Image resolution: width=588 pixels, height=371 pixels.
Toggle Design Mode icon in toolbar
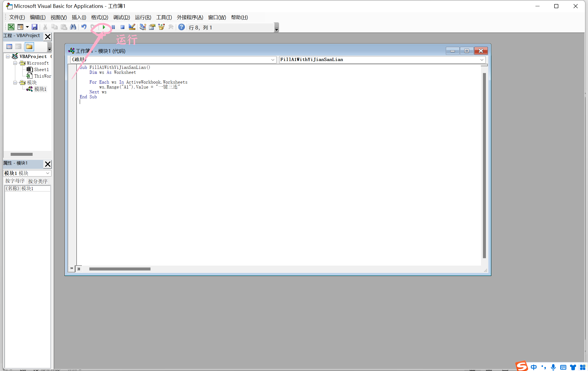(132, 27)
